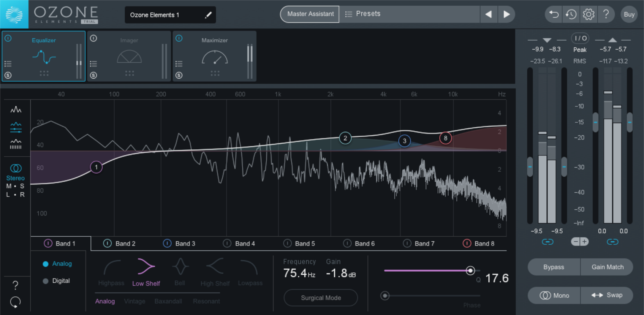Select EQ node 2 on the curve

click(x=345, y=138)
